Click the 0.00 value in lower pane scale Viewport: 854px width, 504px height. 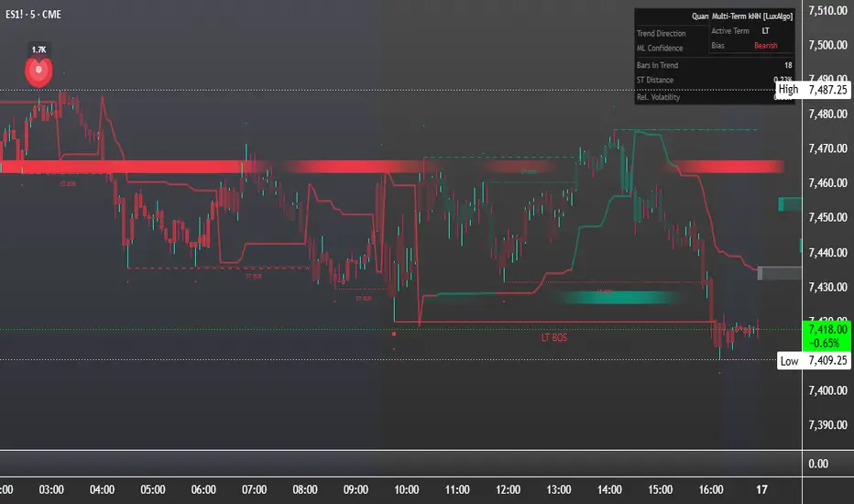[818, 464]
